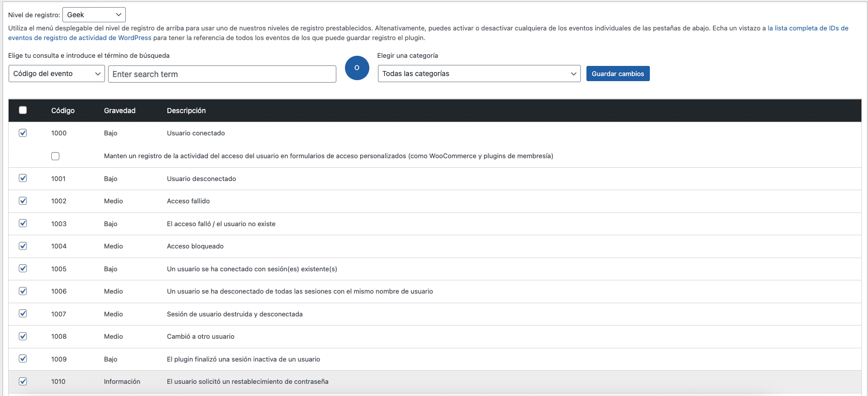
Task: Uncheck event 1001 Usuario desconectado
Action: (x=23, y=178)
